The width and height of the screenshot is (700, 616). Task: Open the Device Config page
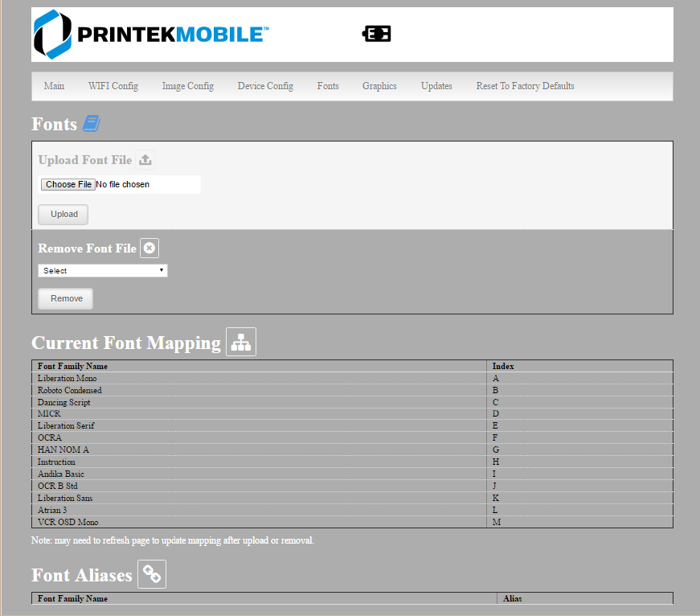[x=266, y=86]
